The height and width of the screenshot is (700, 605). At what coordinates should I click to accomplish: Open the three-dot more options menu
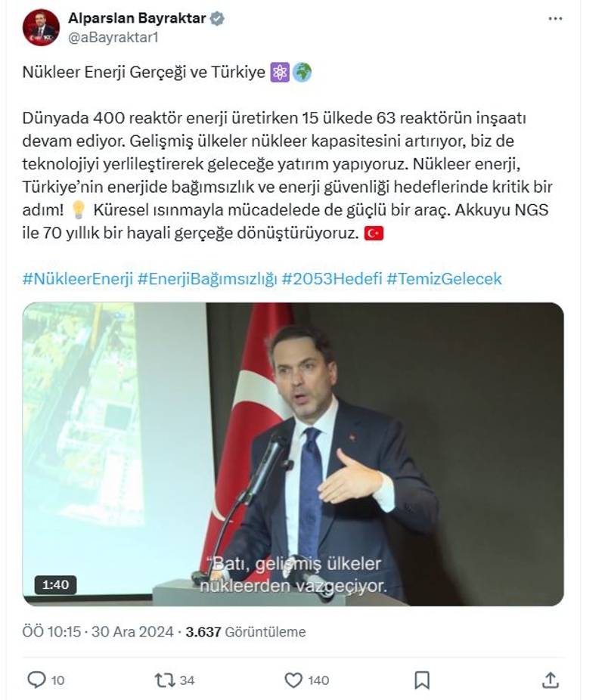[555, 19]
